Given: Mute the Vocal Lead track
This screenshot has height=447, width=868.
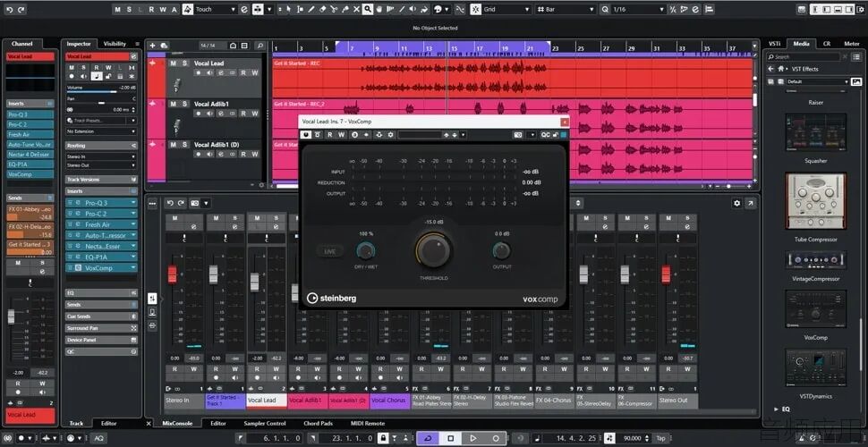Looking at the screenshot, I should coord(174,63).
